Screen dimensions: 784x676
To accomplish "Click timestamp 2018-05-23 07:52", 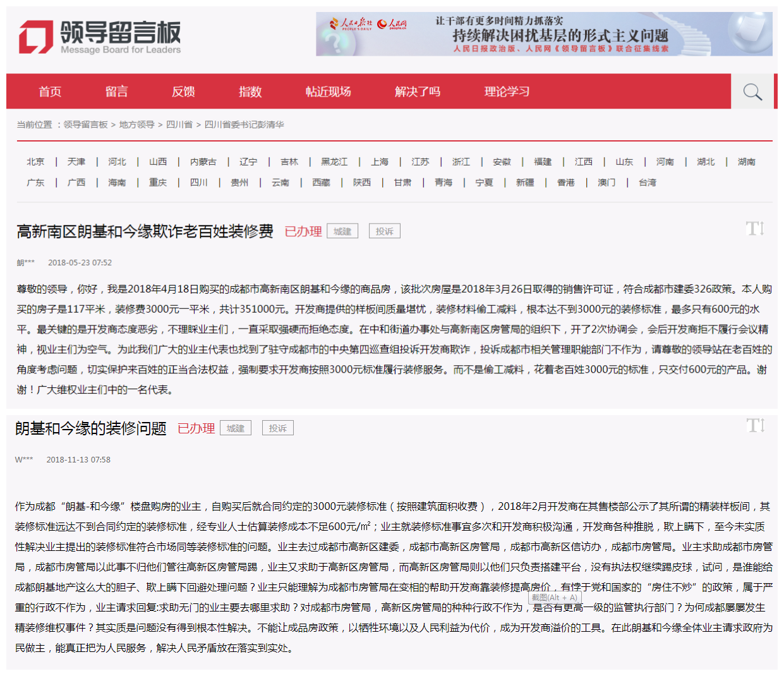I will 80,263.
